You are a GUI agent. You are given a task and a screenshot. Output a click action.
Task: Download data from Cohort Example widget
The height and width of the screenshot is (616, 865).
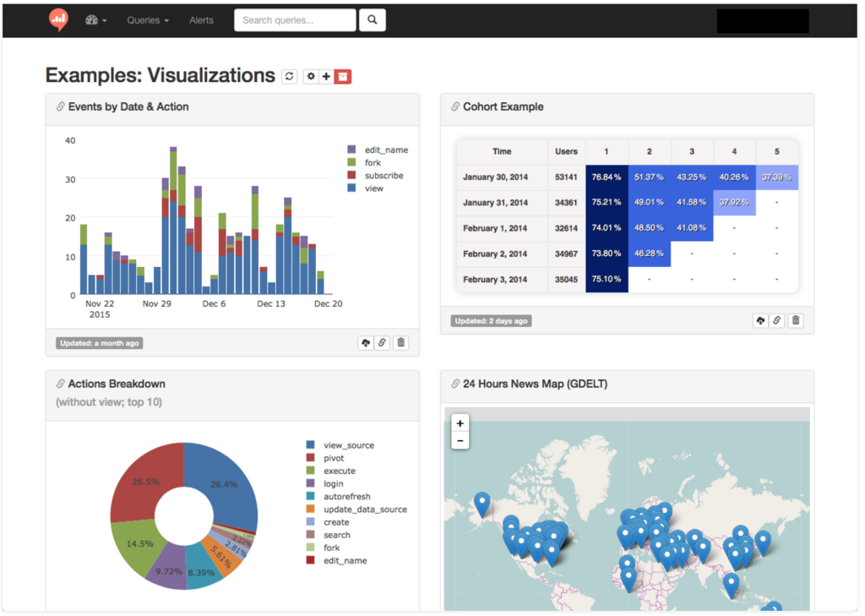761,321
